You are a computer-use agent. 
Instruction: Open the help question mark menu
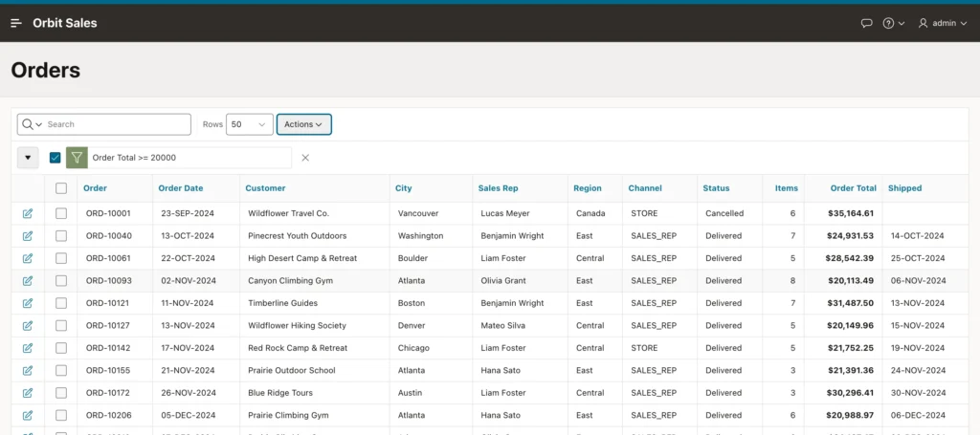coord(893,23)
